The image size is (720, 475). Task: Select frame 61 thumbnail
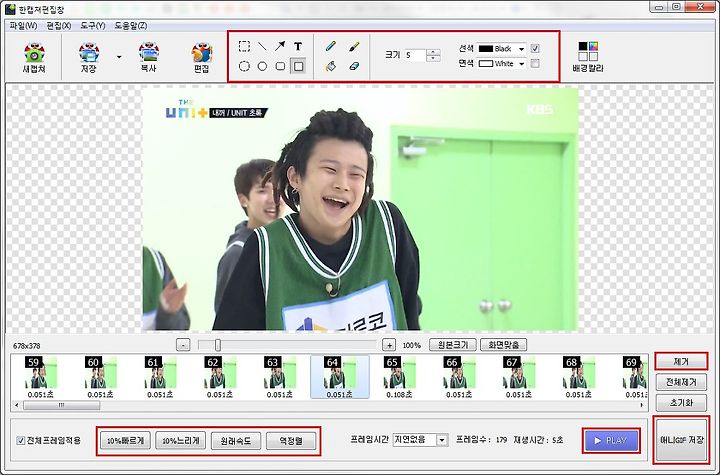(160, 377)
